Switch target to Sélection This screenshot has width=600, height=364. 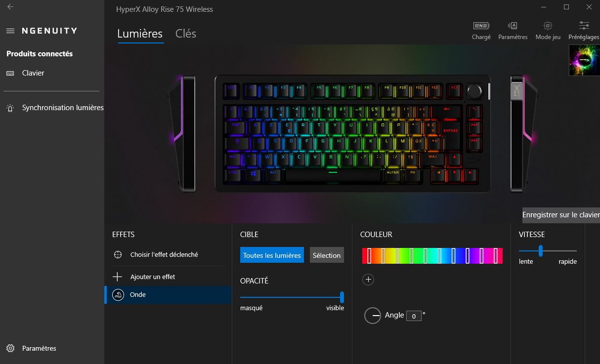(x=327, y=255)
